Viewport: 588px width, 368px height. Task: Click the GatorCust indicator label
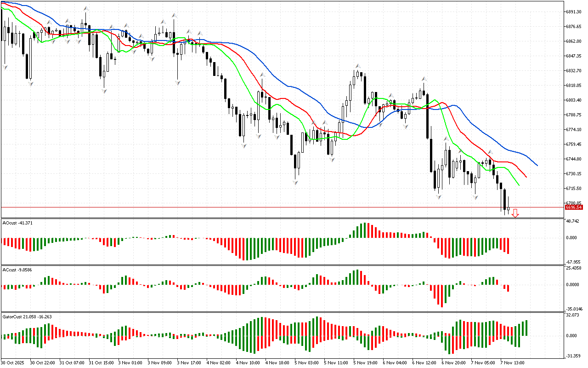[26, 316]
